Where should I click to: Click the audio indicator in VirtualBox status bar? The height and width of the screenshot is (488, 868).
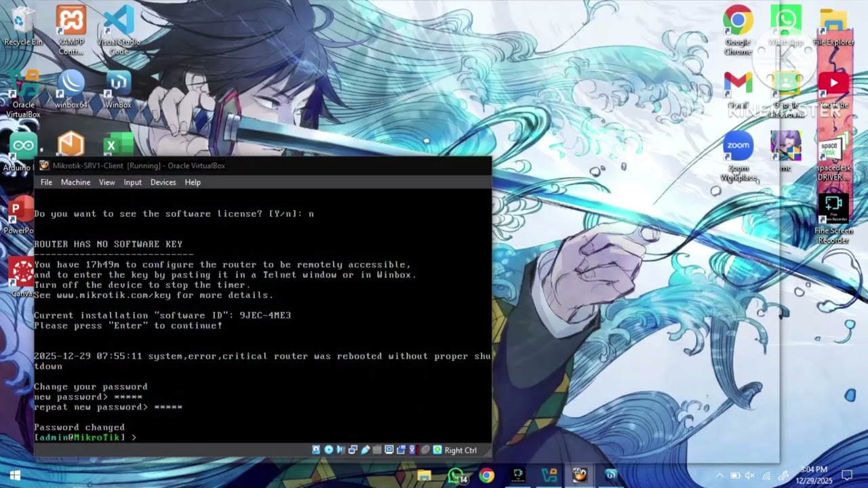pyautogui.click(x=341, y=450)
